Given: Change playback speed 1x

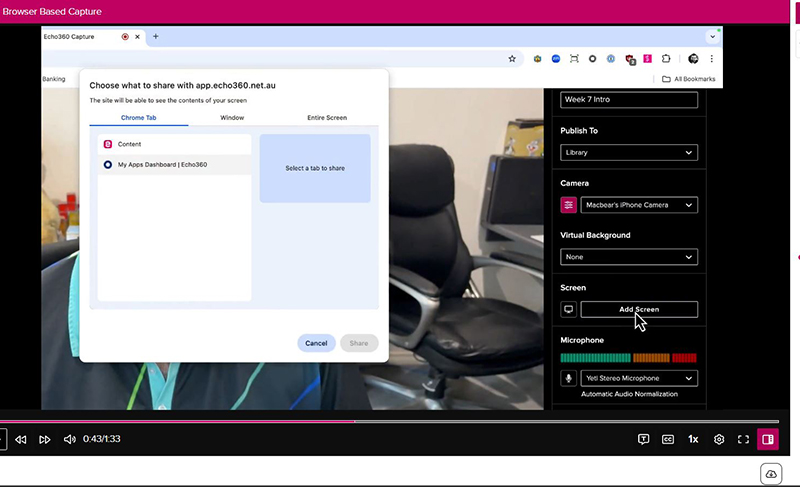Looking at the screenshot, I should pyautogui.click(x=693, y=439).
